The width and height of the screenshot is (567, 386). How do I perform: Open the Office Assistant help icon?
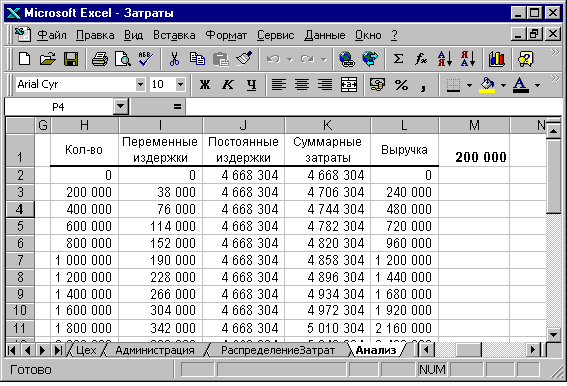click(525, 59)
